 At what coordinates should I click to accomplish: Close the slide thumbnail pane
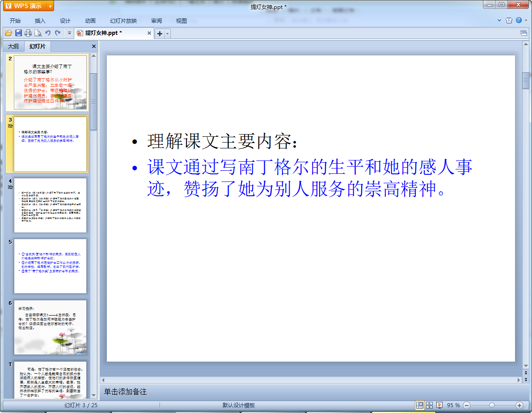[93, 46]
